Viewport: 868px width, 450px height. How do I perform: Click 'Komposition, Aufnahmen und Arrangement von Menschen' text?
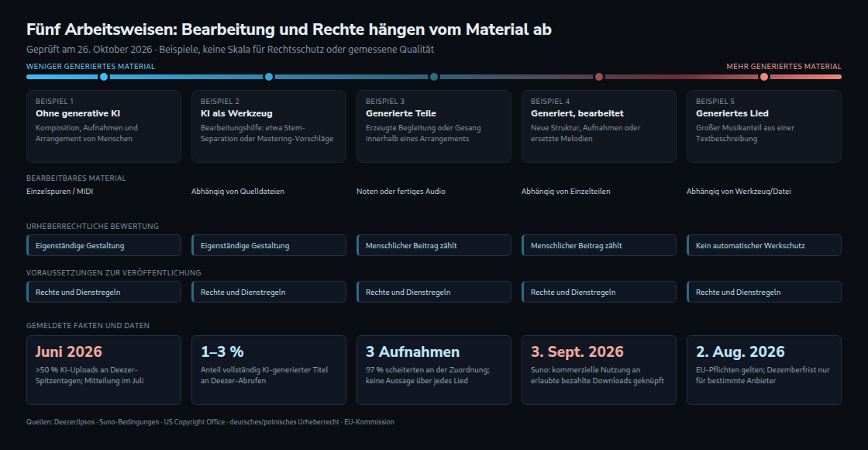(x=87, y=133)
